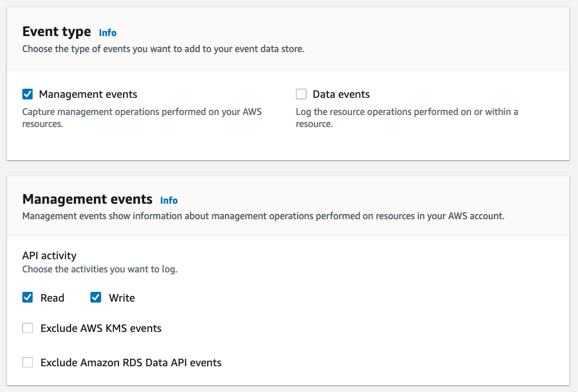
Task: Click the Event type section heading
Action: 57,32
